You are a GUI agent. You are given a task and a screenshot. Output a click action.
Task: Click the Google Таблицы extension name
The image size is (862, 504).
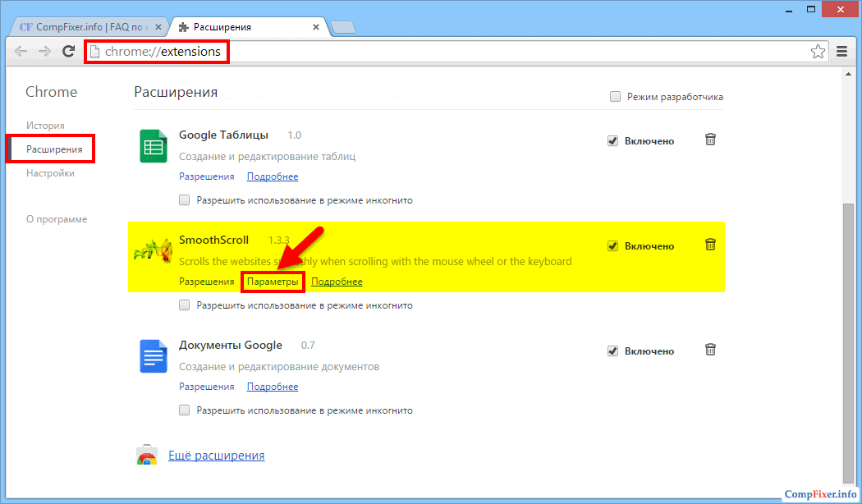tap(224, 135)
